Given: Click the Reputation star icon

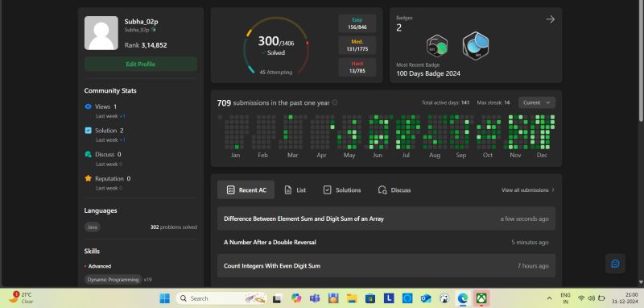Looking at the screenshot, I should point(88,178).
